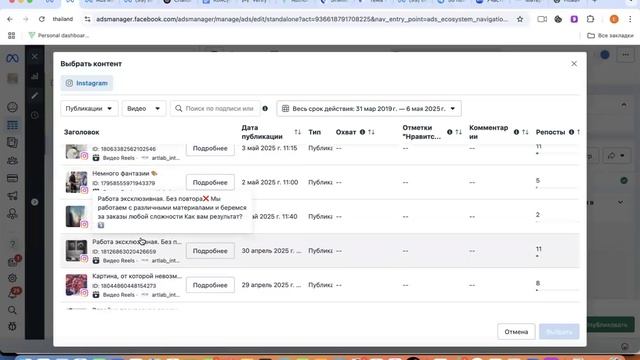640x360 pixels.
Task: Click the Отмена button
Action: (x=516, y=332)
